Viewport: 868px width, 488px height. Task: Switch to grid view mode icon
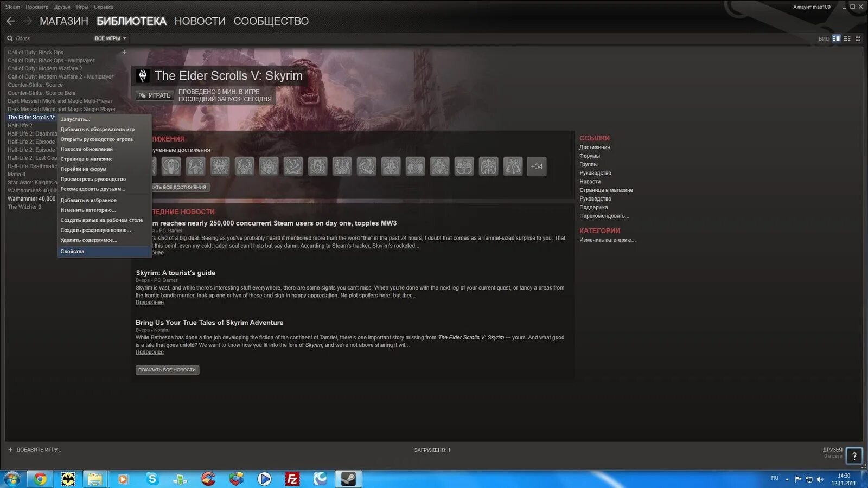858,38
